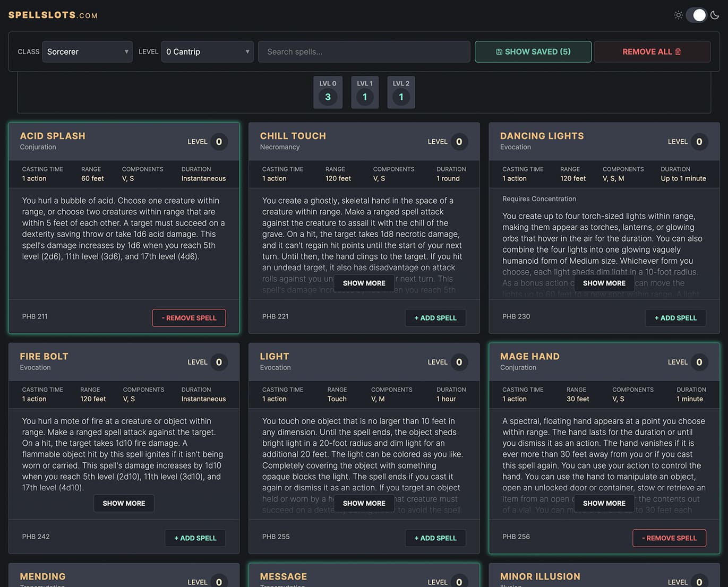The width and height of the screenshot is (728, 587).
Task: Expand Chill Touch via Show More
Action: tap(364, 283)
